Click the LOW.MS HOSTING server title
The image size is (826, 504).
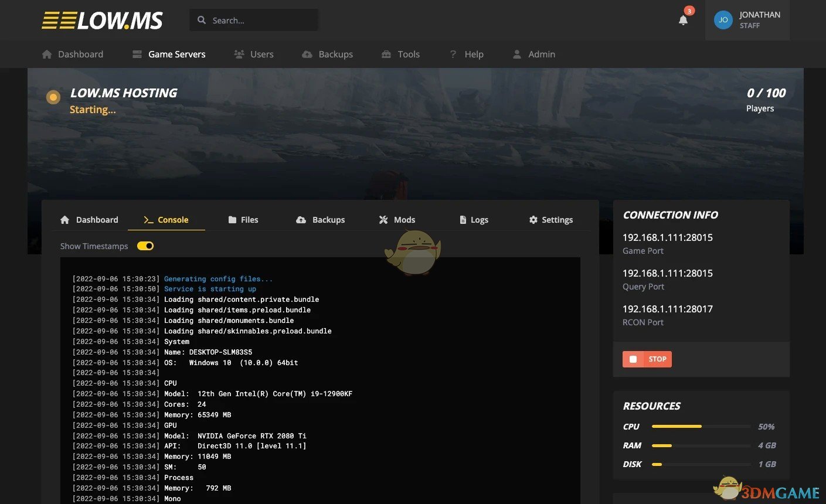pyautogui.click(x=124, y=93)
